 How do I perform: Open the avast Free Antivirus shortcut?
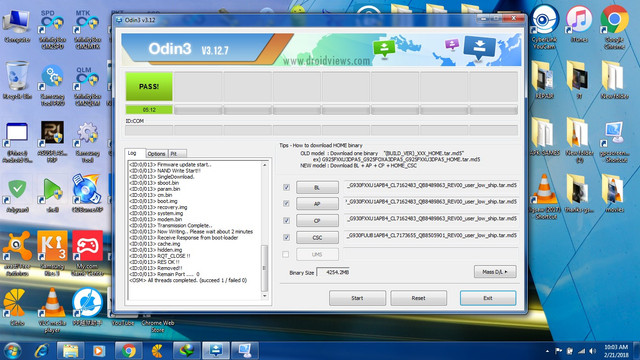(x=17, y=253)
